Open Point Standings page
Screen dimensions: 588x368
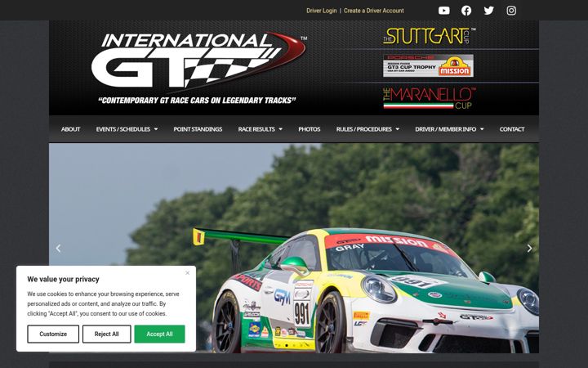click(198, 129)
